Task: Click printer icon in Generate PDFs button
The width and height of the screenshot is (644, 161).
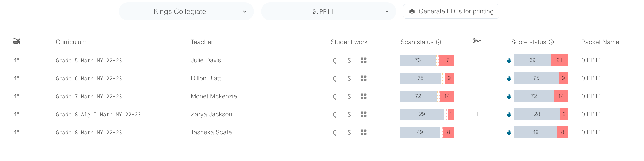Action: tap(412, 11)
